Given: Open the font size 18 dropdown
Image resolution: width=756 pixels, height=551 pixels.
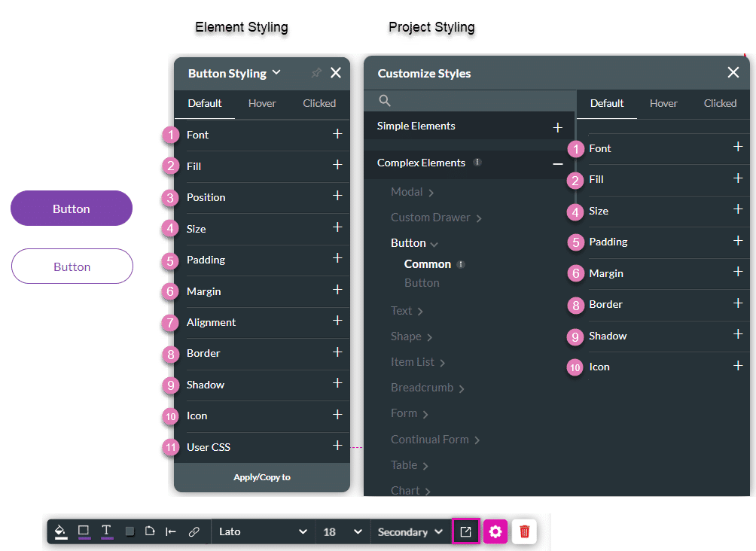Looking at the screenshot, I should 343,531.
